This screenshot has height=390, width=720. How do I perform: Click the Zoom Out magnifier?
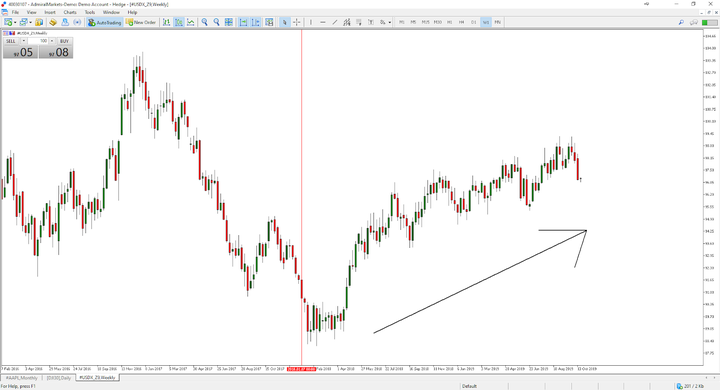217,22
